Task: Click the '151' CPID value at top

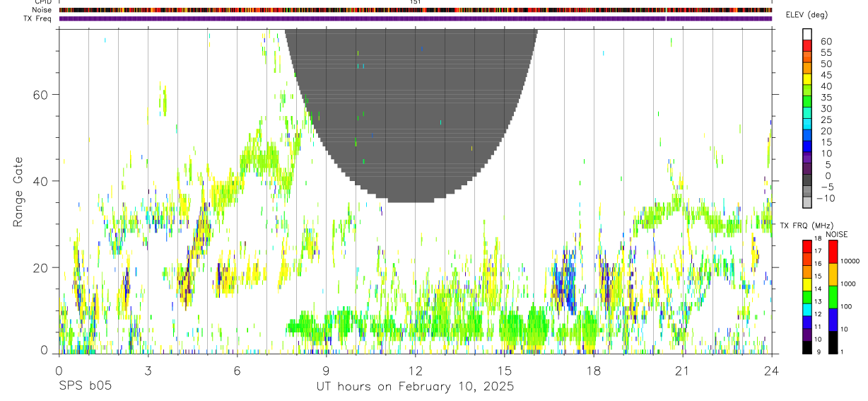Action: click(x=415, y=2)
